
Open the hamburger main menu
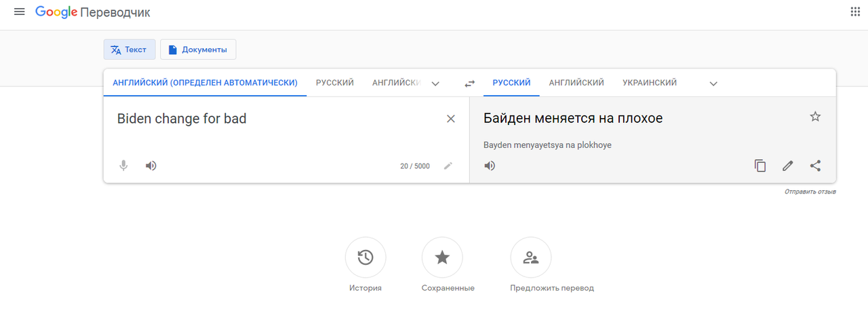pos(19,12)
